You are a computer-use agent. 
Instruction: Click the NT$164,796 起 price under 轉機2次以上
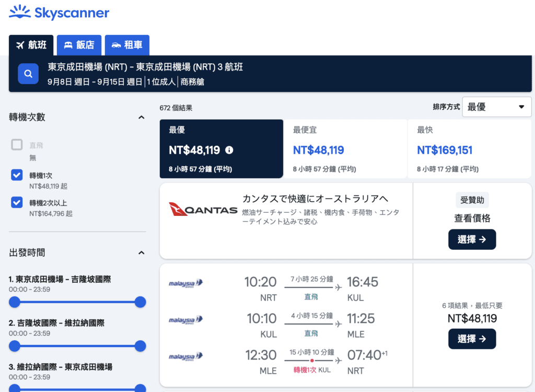pos(51,213)
